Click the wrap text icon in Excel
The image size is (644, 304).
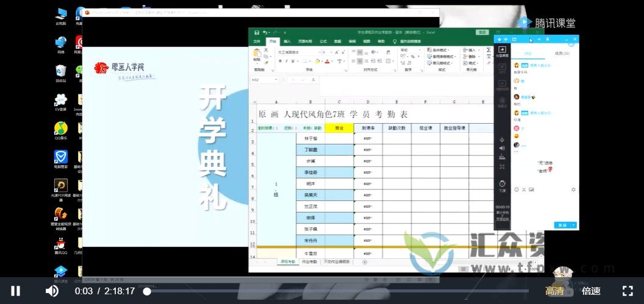(388, 52)
